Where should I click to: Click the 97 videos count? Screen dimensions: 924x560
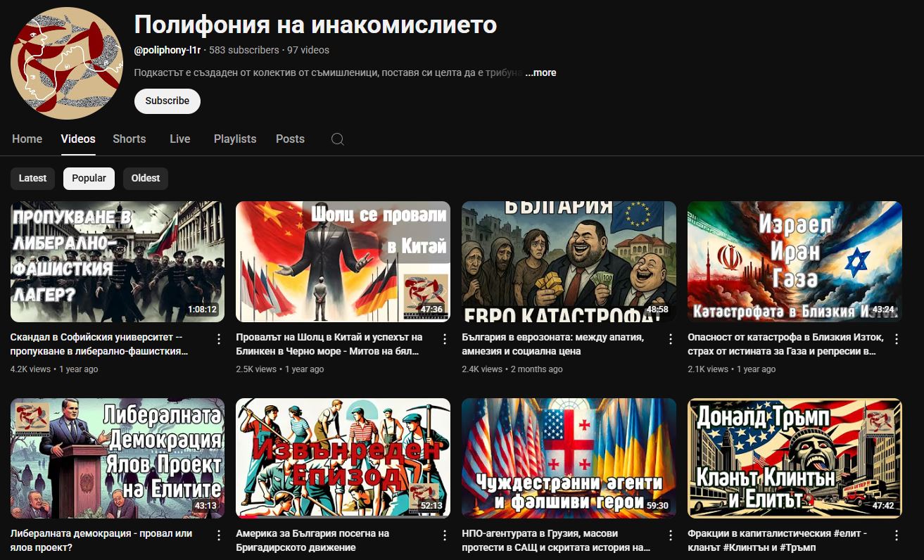click(x=308, y=50)
